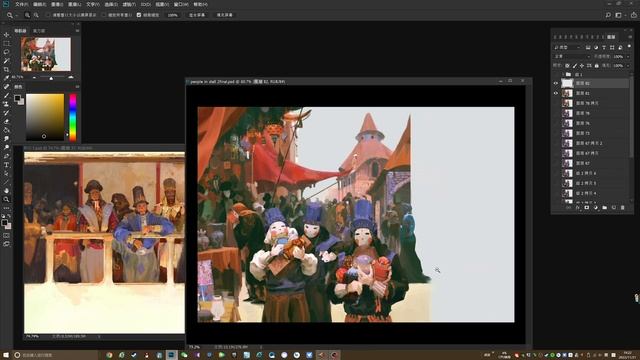Select the History Brush tool
The height and width of the screenshot is (360, 640).
6,113
